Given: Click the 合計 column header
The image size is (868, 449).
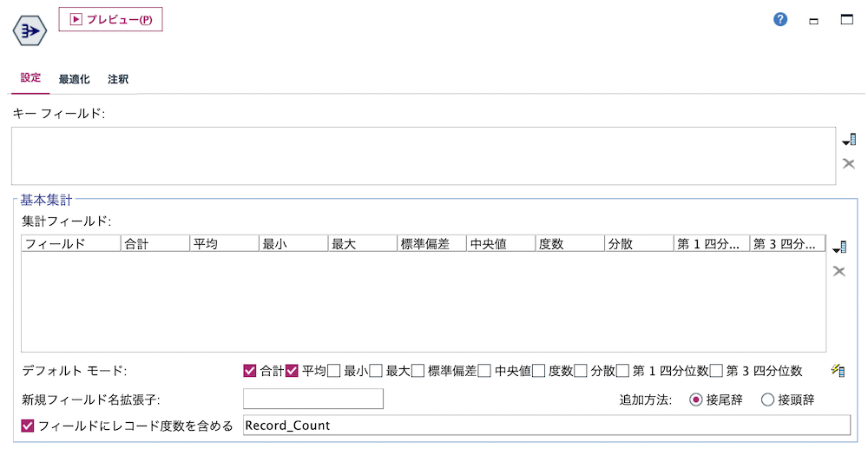Looking at the screenshot, I should [155, 243].
